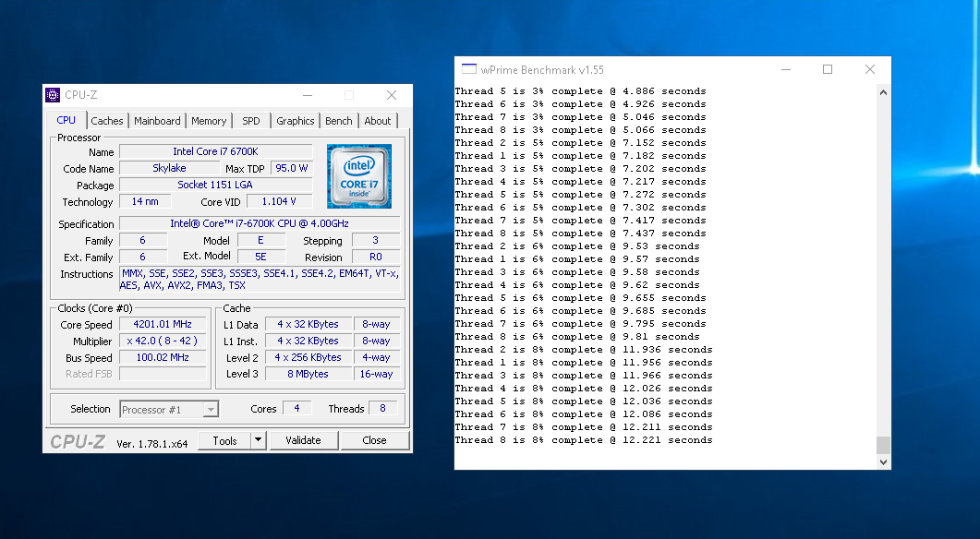The width and height of the screenshot is (980, 539).
Task: Minimize the wPrime Benchmark window
Action: (x=786, y=69)
